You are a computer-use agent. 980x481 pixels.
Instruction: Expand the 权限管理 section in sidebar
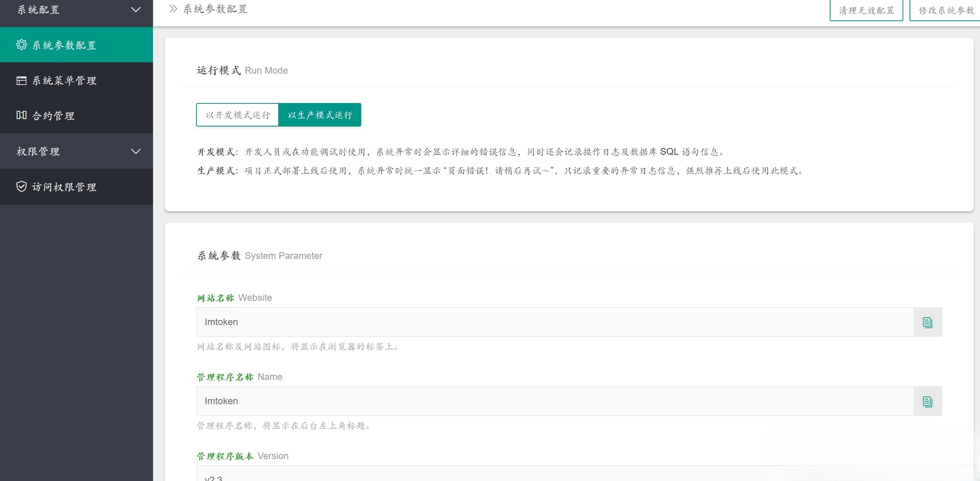(135, 151)
